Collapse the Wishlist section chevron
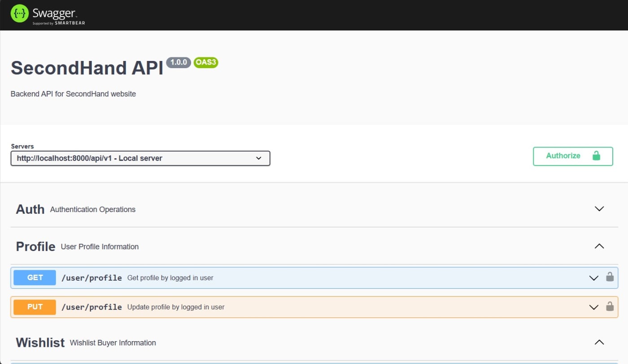 [x=599, y=342]
